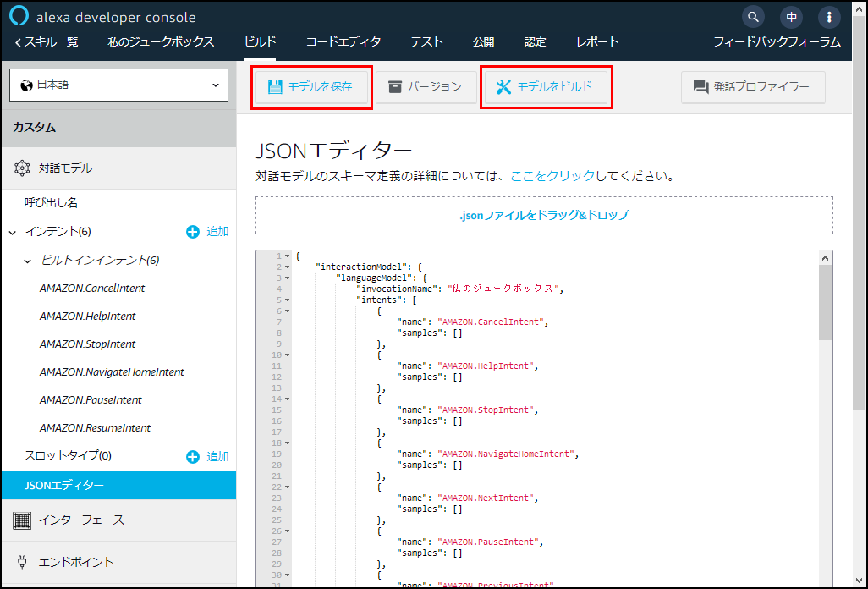The width and height of the screenshot is (868, 589).
Task: Click the grid icon beside インターフェース
Action: click(22, 520)
